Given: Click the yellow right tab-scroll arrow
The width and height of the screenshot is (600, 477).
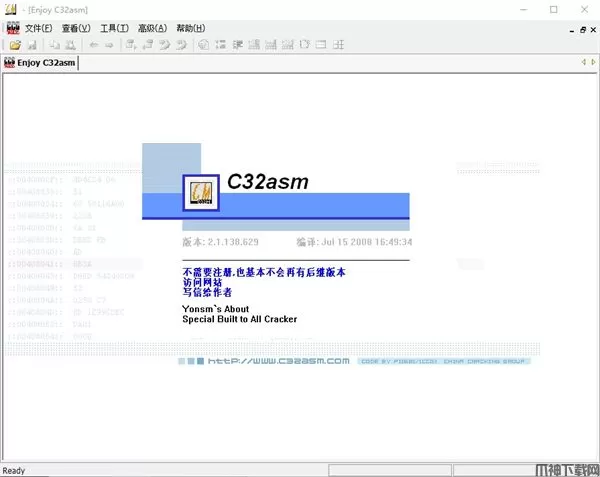Looking at the screenshot, I should click(593, 62).
